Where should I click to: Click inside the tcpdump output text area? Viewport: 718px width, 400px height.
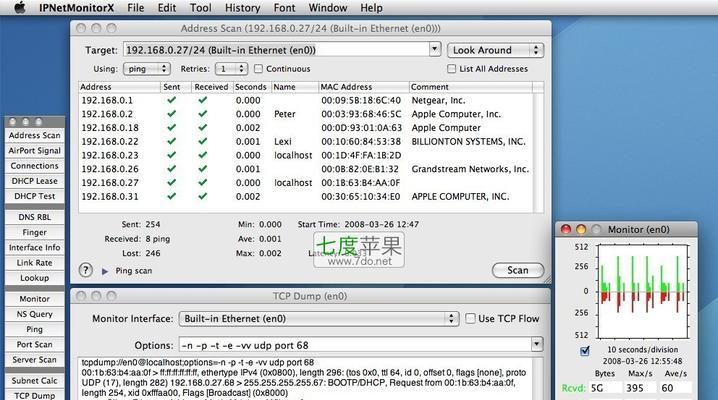[305, 379]
